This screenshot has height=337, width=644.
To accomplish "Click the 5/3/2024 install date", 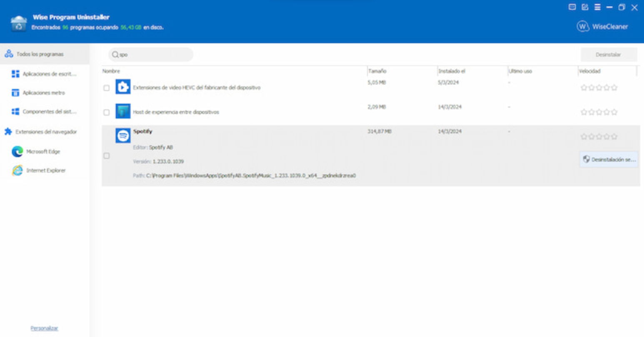I will coord(448,82).
